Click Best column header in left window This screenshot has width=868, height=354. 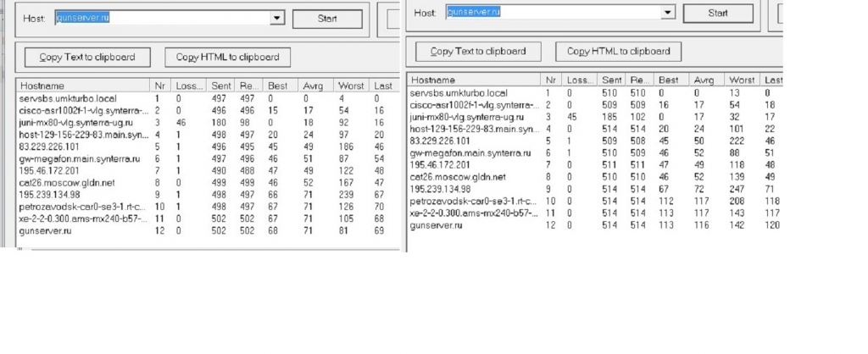coord(277,86)
